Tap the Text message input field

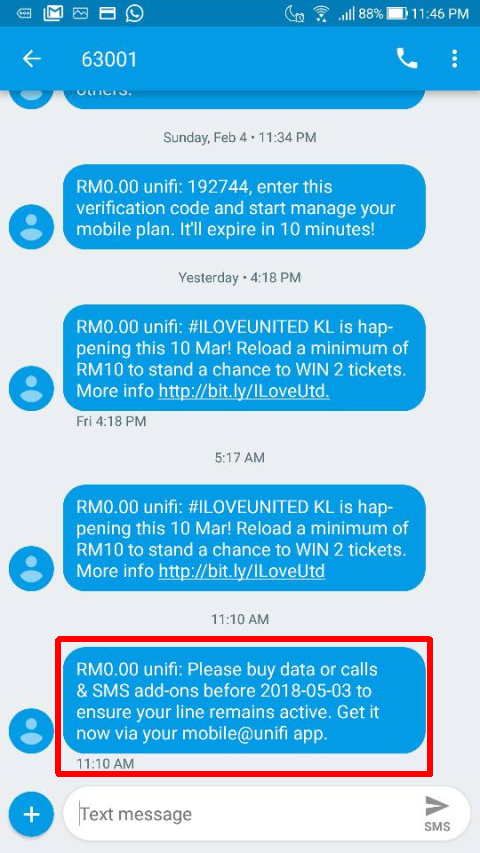click(245, 814)
